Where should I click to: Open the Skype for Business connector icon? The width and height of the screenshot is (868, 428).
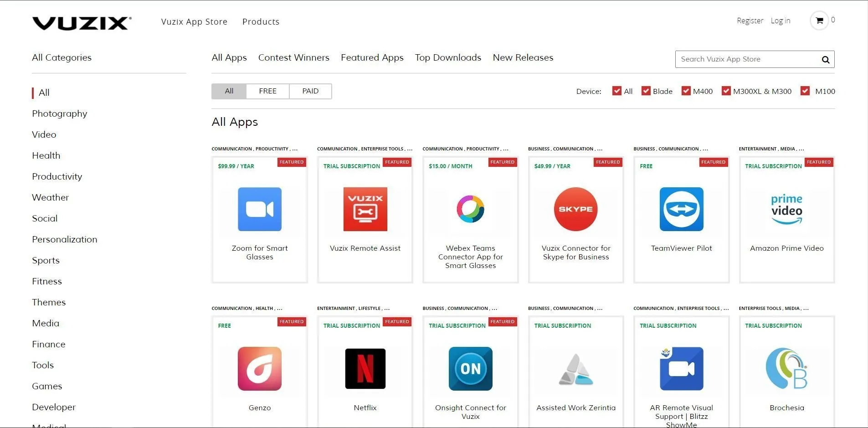pos(576,209)
